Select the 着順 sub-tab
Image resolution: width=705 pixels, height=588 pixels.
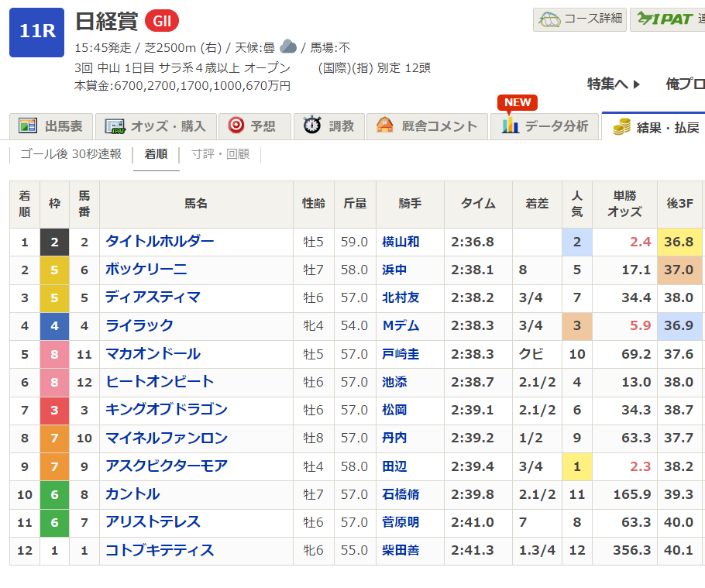(x=156, y=153)
